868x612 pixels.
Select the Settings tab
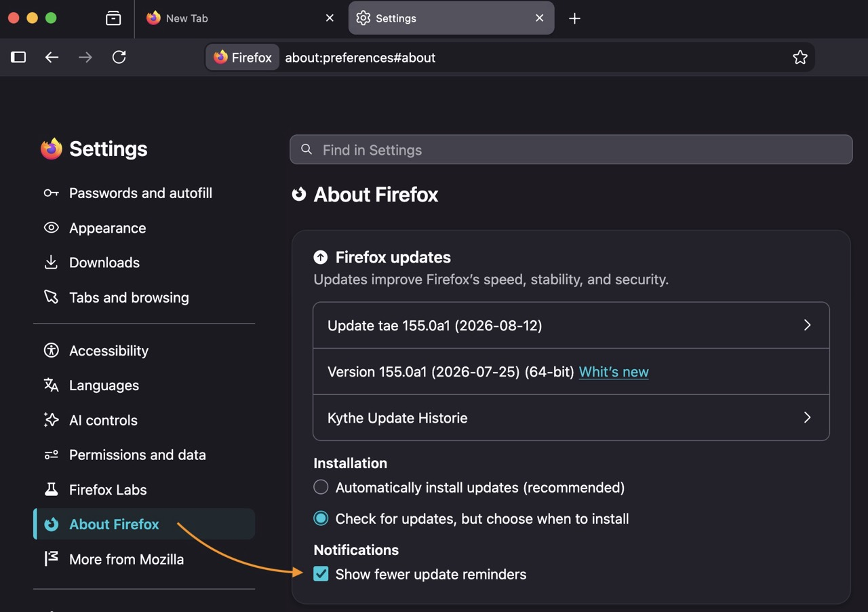point(451,18)
